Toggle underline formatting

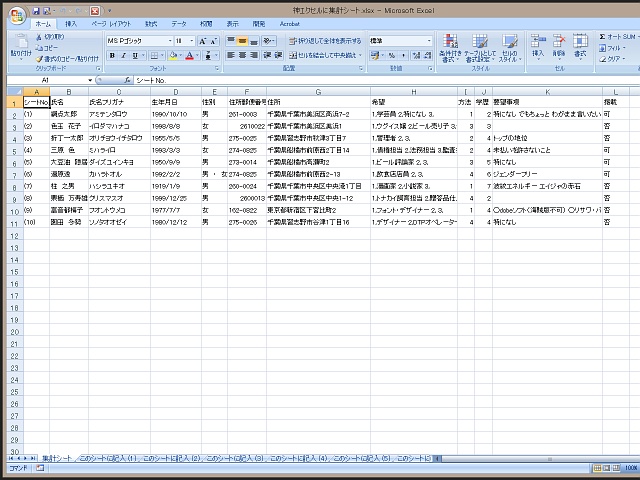point(135,56)
